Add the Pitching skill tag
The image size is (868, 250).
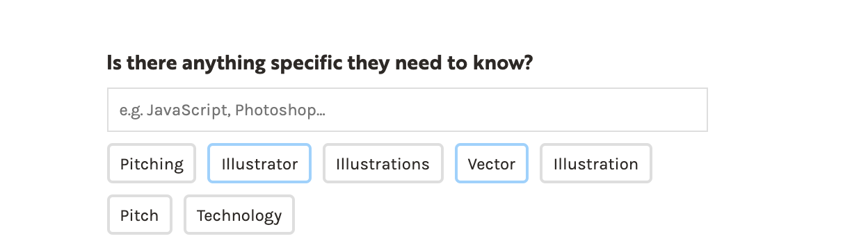(x=152, y=164)
